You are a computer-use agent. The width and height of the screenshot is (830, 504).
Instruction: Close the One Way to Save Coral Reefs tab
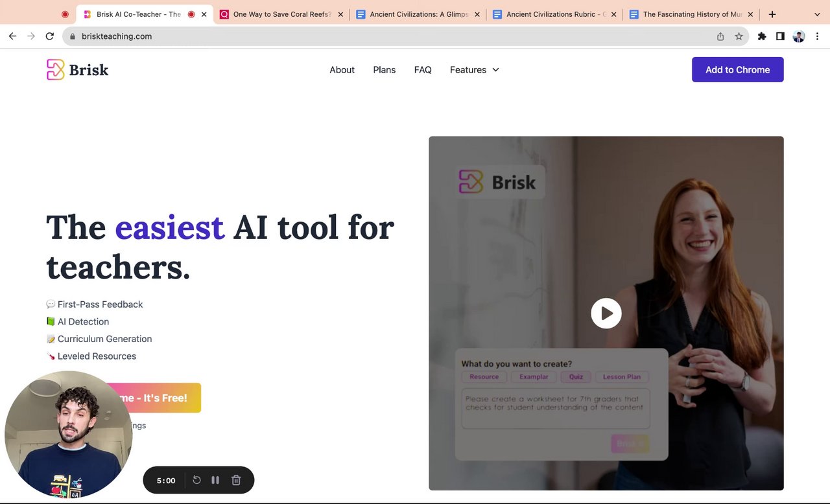click(x=340, y=14)
